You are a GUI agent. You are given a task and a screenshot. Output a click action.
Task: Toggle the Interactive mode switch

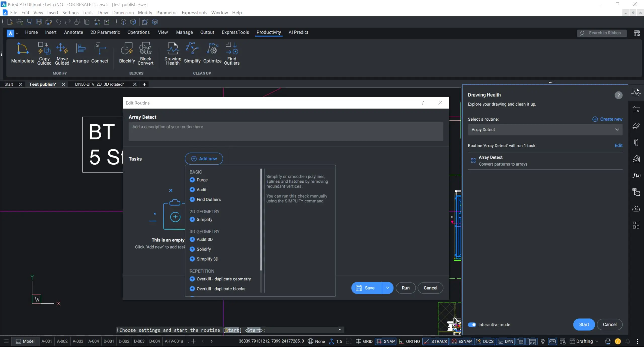(472, 324)
